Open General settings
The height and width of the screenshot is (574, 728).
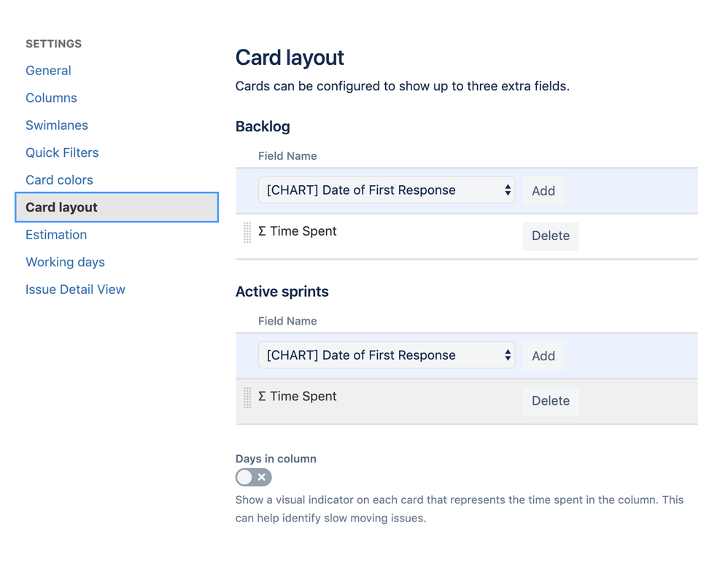click(x=48, y=71)
